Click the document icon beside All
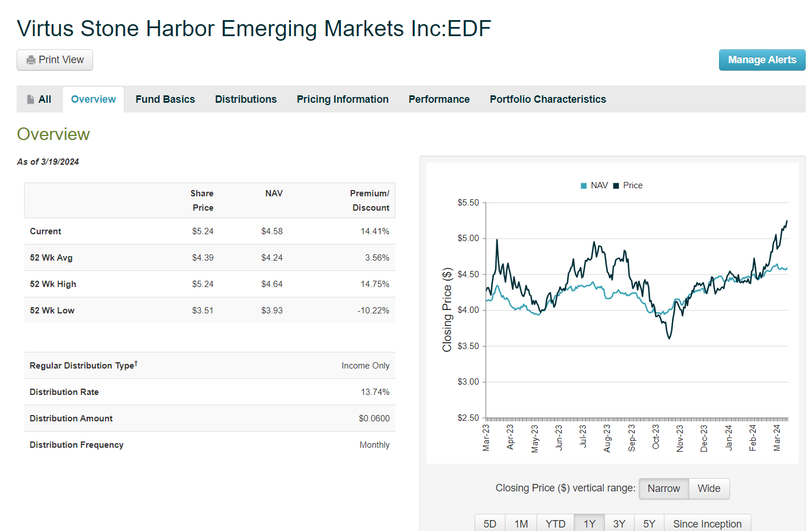The image size is (812, 531). click(31, 99)
